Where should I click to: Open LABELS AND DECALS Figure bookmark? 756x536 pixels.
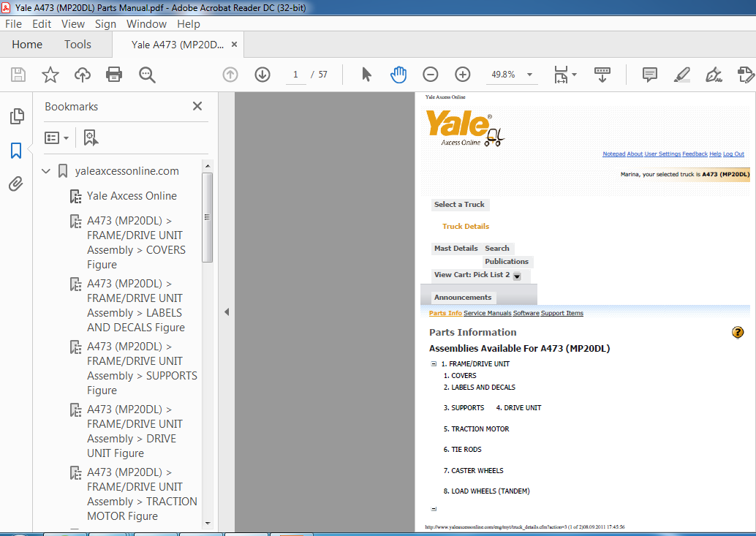(136, 306)
